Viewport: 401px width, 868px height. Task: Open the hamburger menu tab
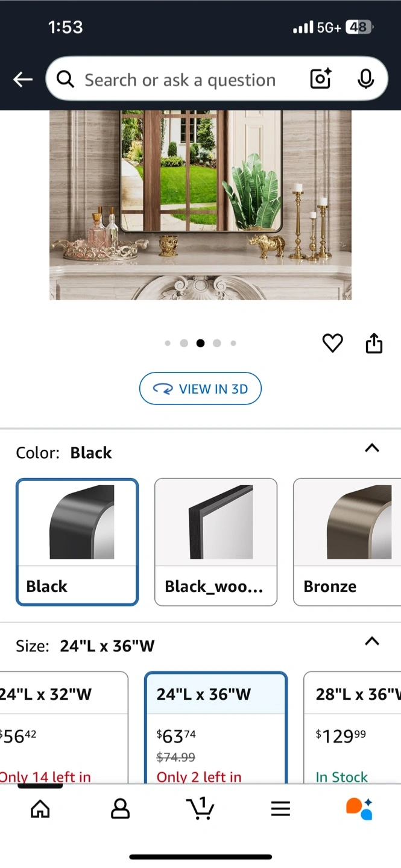coord(280,809)
